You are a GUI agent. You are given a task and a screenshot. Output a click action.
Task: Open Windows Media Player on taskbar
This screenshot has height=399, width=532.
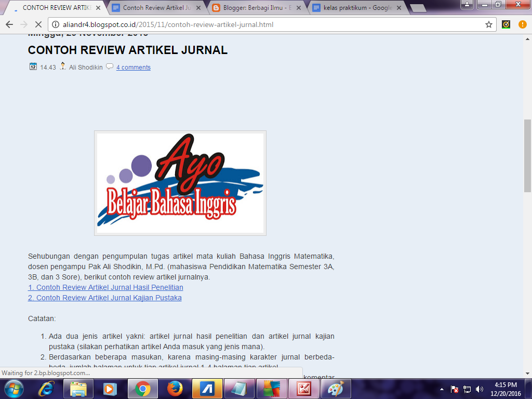pos(110,389)
